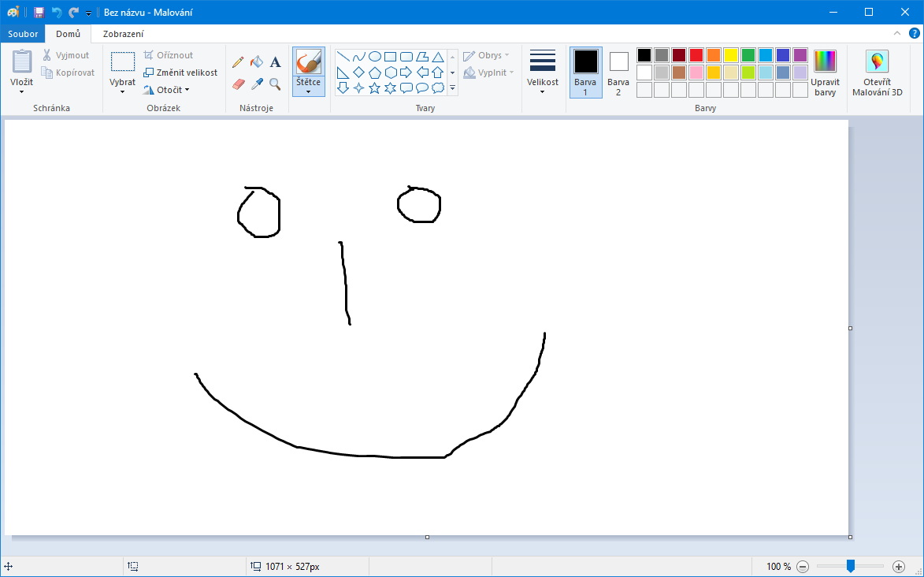Collapse the ribbon with the chevron arrow

pyautogui.click(x=896, y=34)
